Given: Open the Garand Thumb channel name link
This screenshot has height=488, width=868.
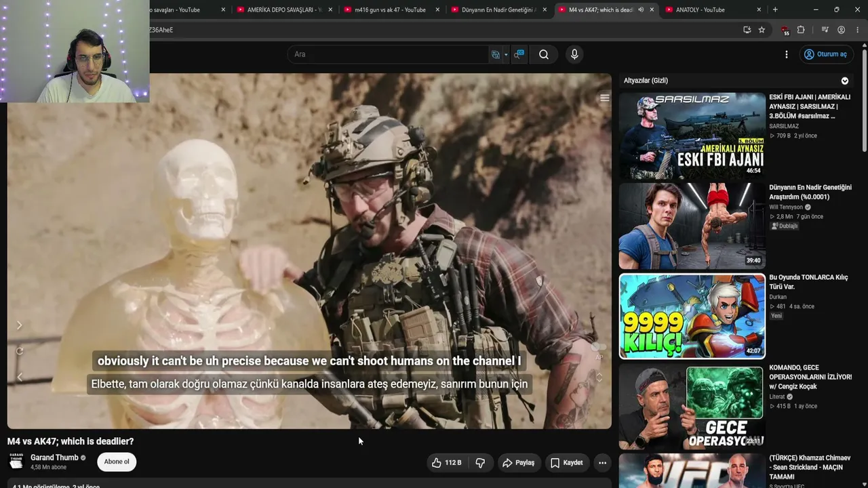Looking at the screenshot, I should click(54, 457).
